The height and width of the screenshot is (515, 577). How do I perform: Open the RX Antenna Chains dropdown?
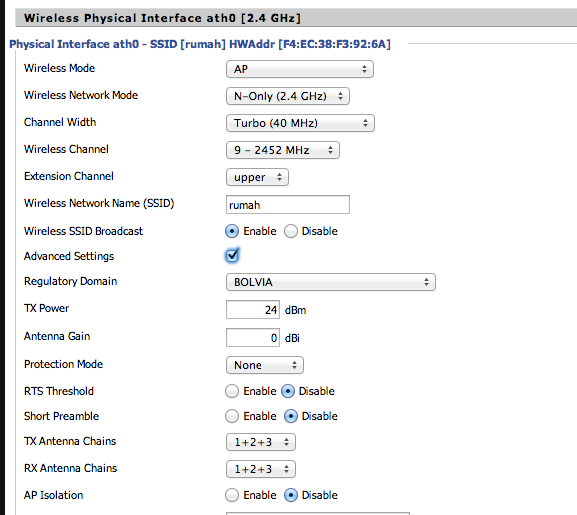point(261,469)
